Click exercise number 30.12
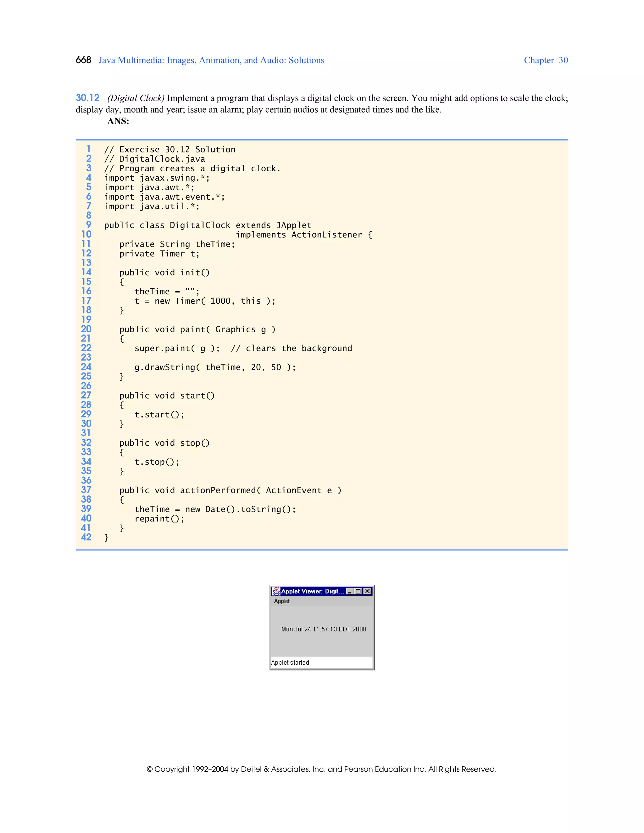The width and height of the screenshot is (644, 833). pyautogui.click(x=87, y=98)
